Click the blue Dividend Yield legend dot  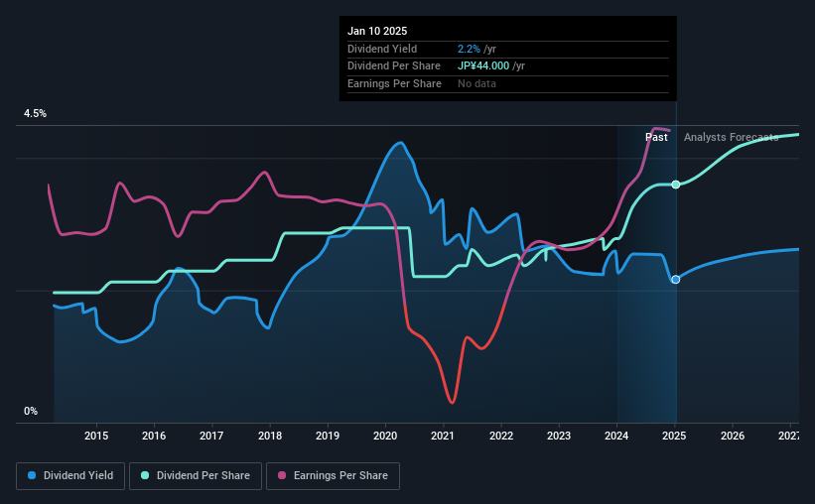tap(32, 475)
